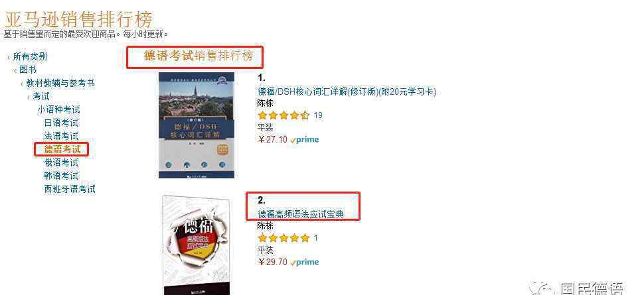Open the 俄语考试 category
This screenshot has width=644, height=295.
click(61, 162)
